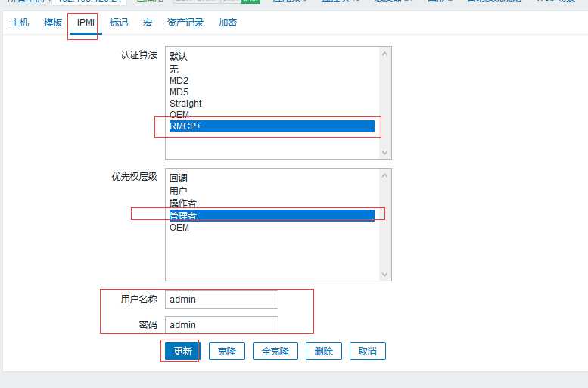Click the down arrow of 认证算法 scrollbar
588x388 pixels.
click(x=384, y=152)
